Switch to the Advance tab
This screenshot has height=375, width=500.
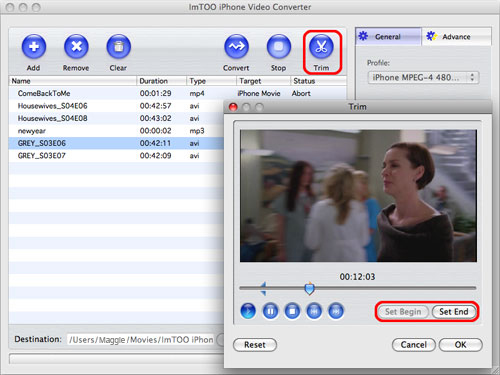(x=456, y=36)
